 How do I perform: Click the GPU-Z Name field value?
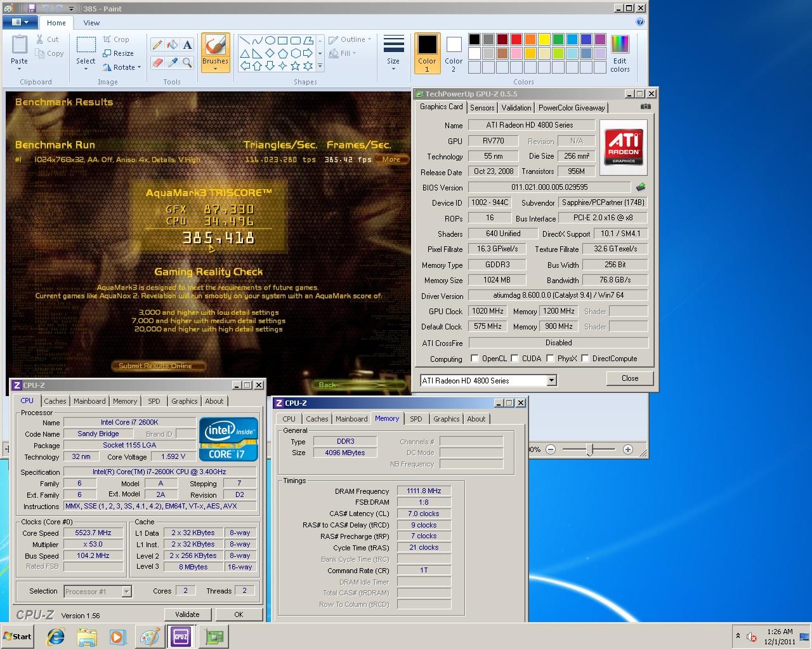tap(532, 125)
